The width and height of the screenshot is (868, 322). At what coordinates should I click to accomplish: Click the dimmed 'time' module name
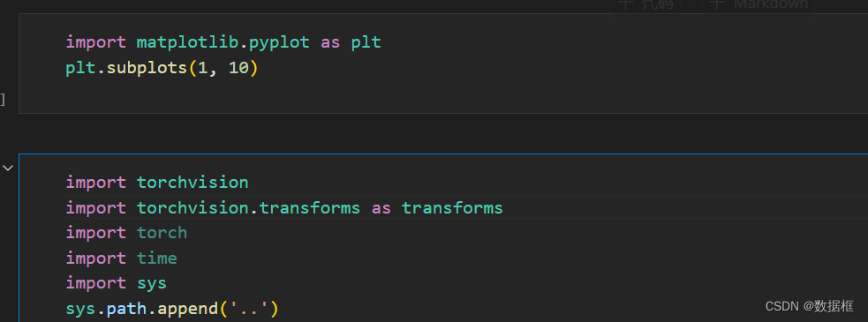point(157,258)
